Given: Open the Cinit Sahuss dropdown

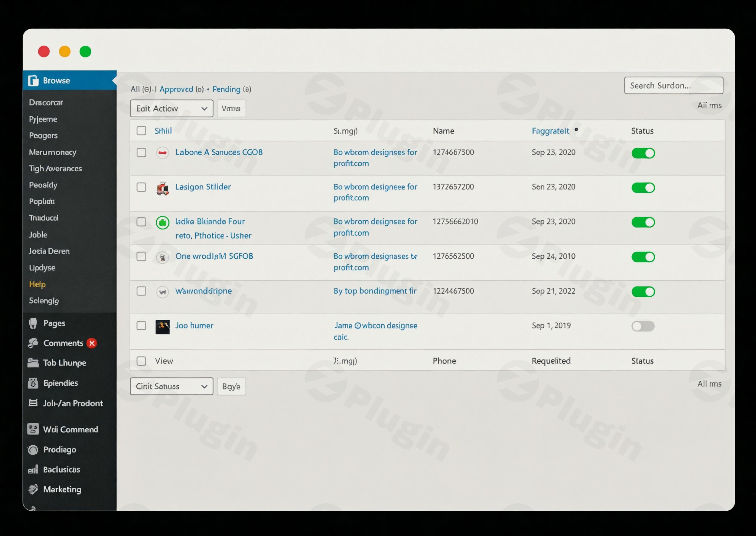Looking at the screenshot, I should pos(171,386).
